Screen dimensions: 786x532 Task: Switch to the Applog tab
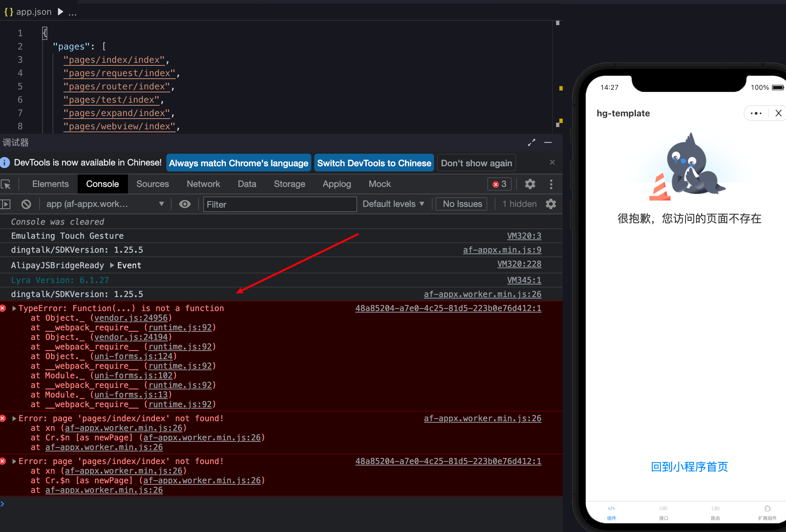(x=336, y=184)
